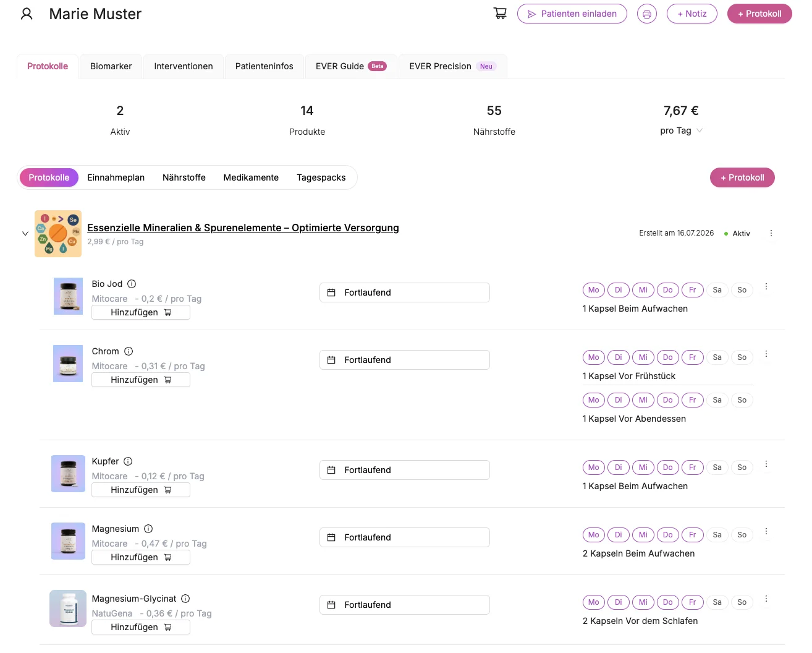Click the Kupfer product image

pyautogui.click(x=68, y=474)
